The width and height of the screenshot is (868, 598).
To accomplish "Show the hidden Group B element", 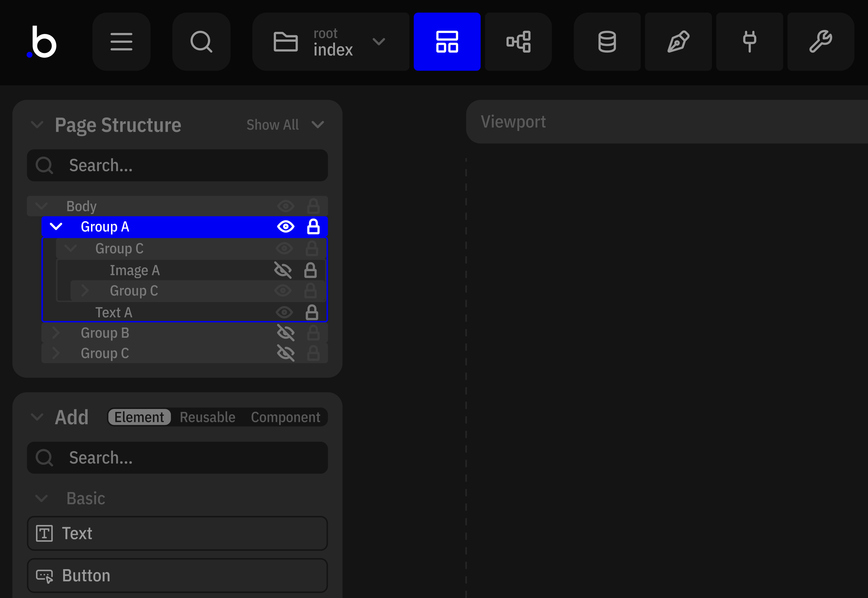I will pos(286,333).
